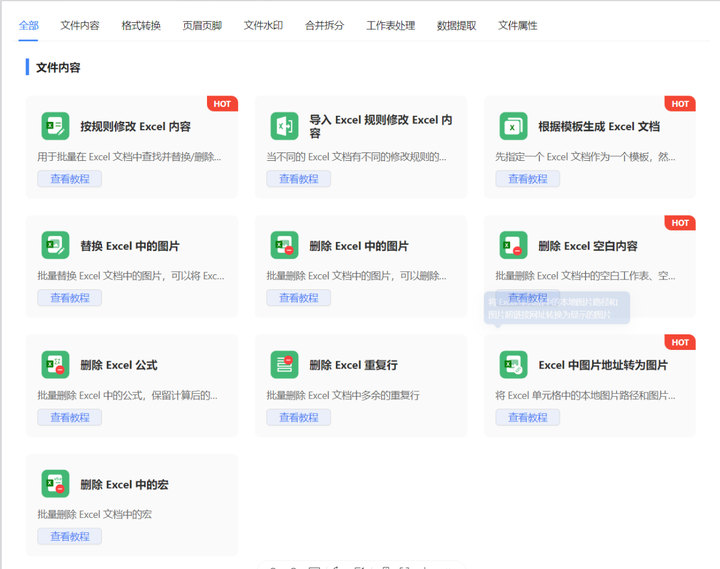Click the 删除 Excel 空白内容 title
Screen dimensions: 720x569
coord(588,246)
